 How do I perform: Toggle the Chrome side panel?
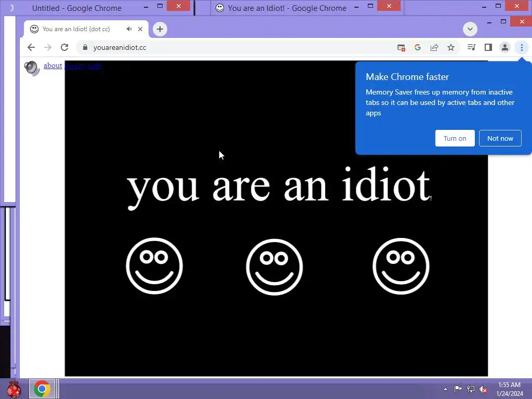click(488, 47)
